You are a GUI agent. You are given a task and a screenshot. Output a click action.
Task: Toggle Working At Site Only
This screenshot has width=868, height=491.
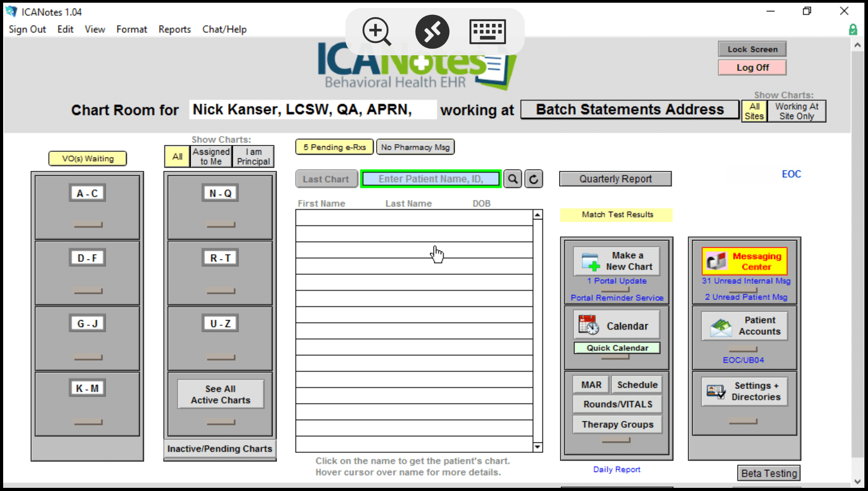[796, 111]
